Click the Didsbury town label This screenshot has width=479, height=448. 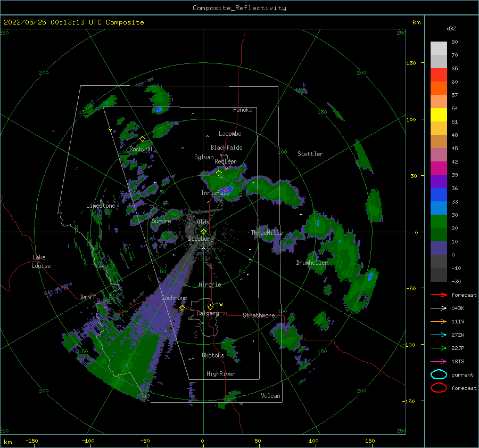coord(201,239)
